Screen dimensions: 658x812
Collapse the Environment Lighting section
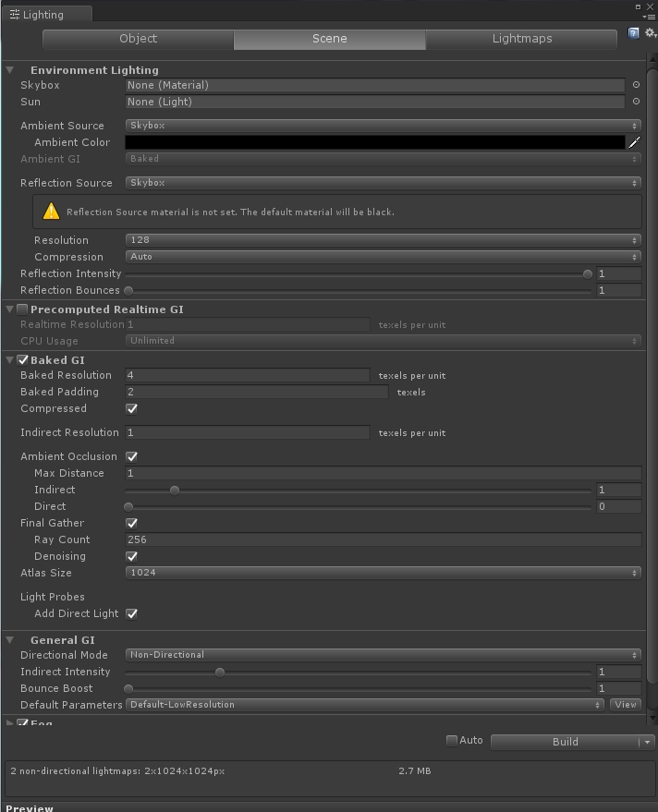(x=9, y=70)
